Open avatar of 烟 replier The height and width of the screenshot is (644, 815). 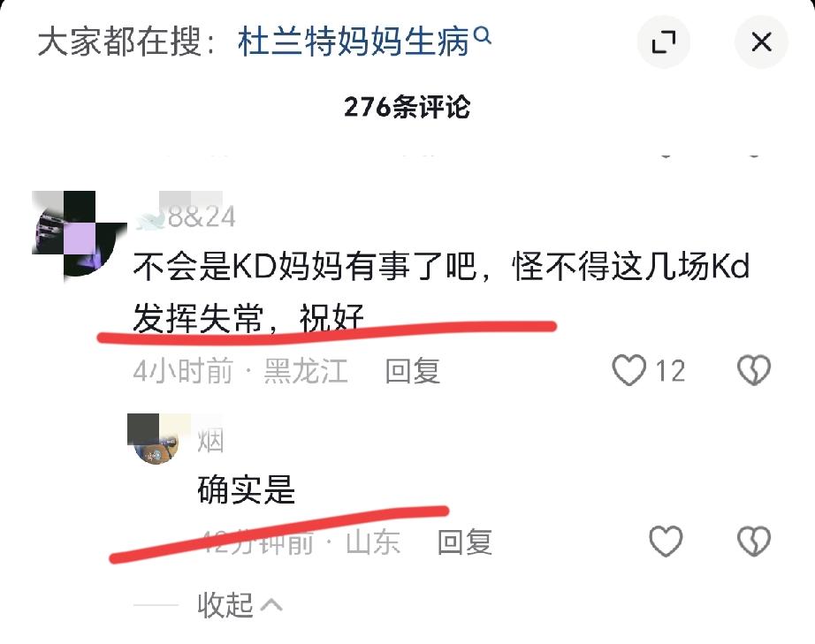pyautogui.click(x=157, y=439)
